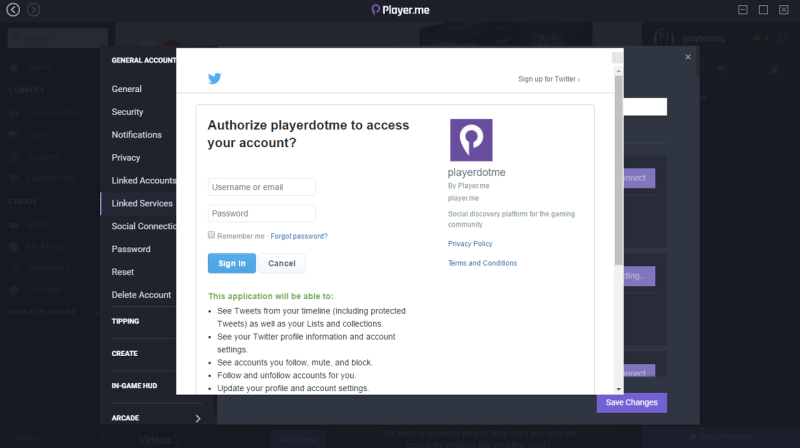
Task: Open Chat icon in sidebar
Action: tap(14, 135)
